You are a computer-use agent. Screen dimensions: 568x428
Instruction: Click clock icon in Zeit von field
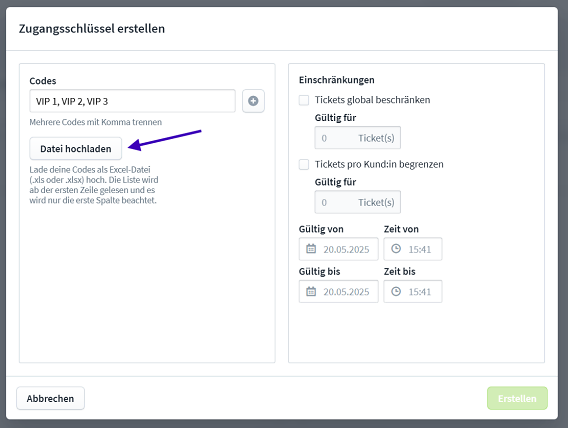click(x=396, y=249)
